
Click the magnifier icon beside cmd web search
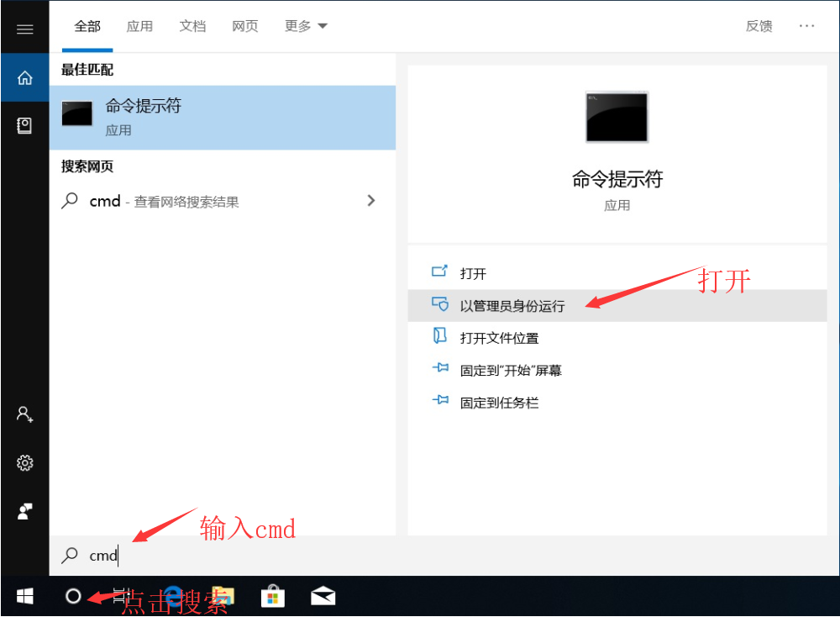click(70, 201)
